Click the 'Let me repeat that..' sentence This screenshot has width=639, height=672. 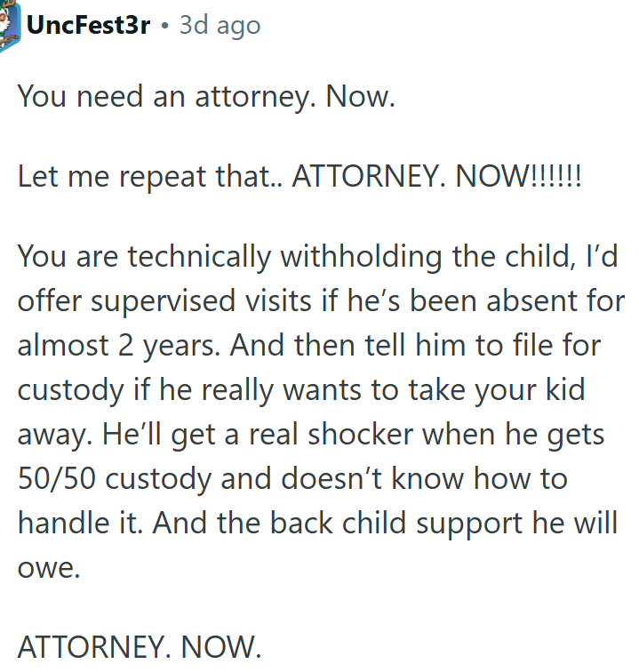click(150, 177)
